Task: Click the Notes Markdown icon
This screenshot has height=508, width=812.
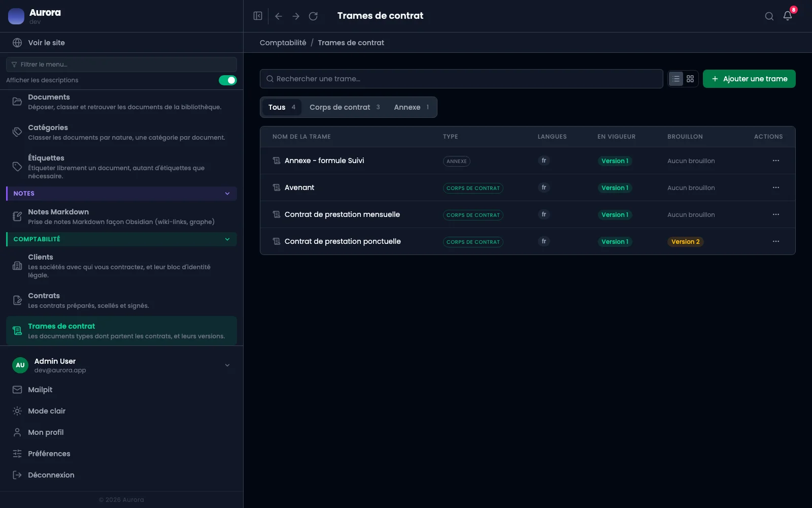Action: [x=17, y=216]
